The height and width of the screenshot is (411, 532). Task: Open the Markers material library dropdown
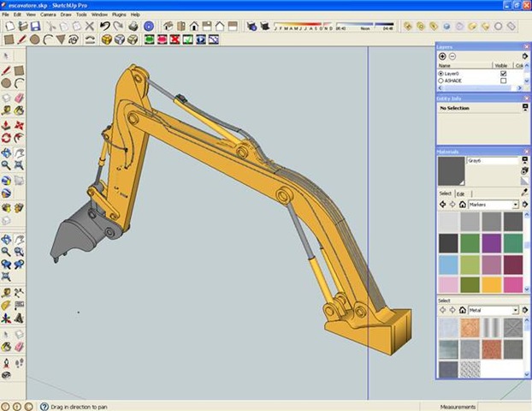(516, 205)
